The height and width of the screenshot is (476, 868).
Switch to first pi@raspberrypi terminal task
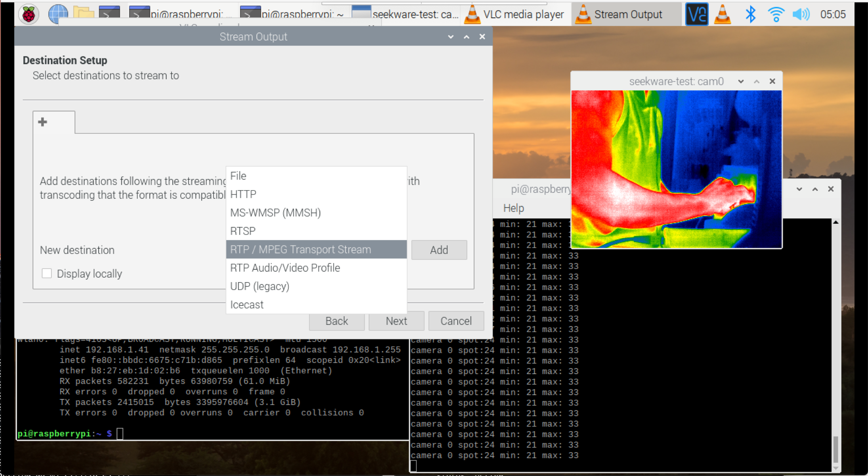(181, 14)
